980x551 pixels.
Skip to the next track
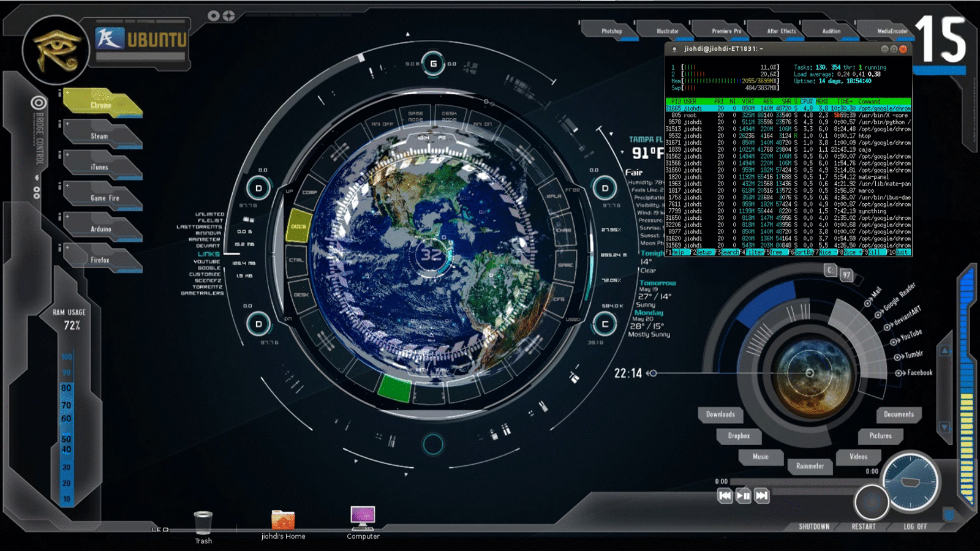click(x=761, y=495)
